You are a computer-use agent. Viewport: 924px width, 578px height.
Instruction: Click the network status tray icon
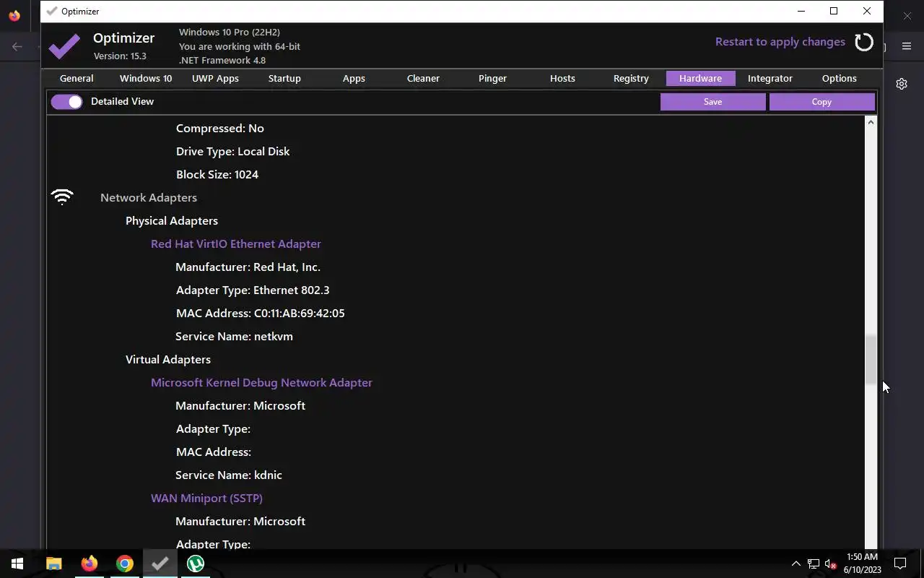[x=814, y=564]
